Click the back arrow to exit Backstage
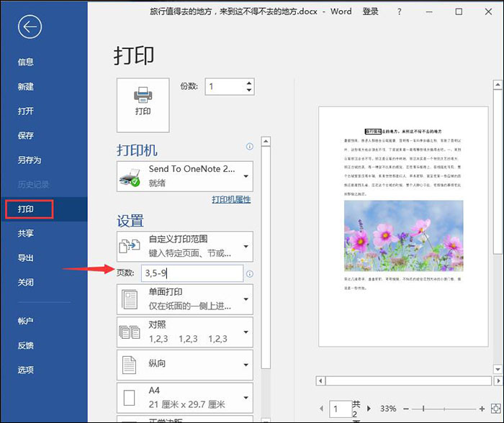 pyautogui.click(x=30, y=27)
